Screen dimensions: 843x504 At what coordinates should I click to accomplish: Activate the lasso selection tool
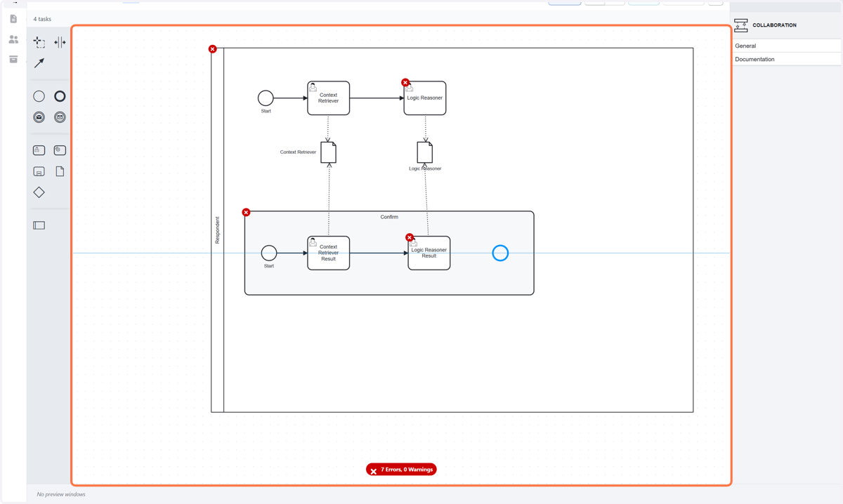click(39, 43)
